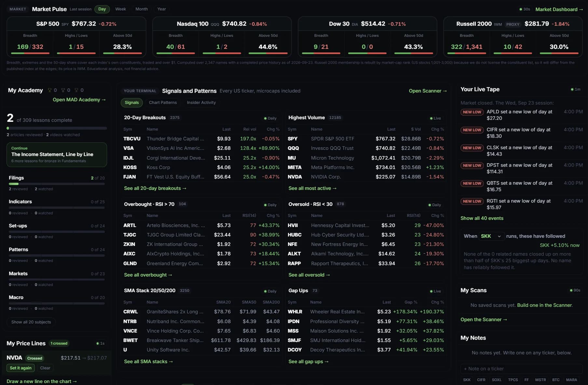Click the overall lessons-complete progress bar
The height and width of the screenshot is (385, 588).
tap(57, 128)
